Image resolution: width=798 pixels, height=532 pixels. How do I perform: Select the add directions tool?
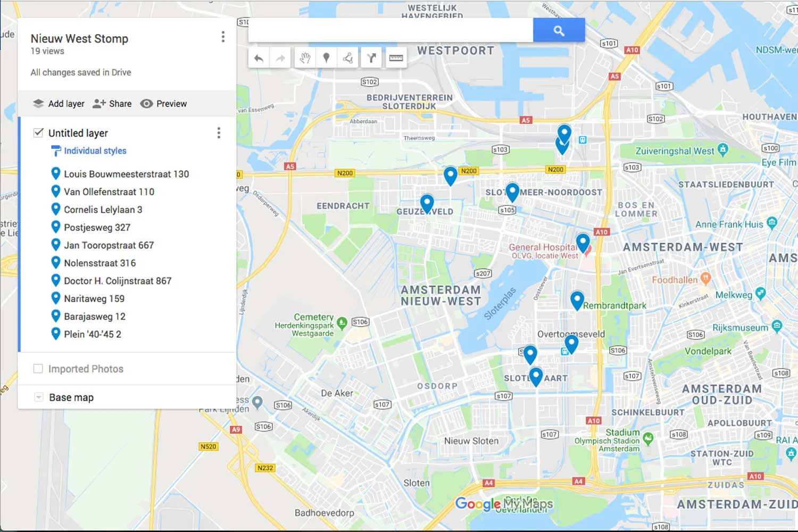[371, 58]
